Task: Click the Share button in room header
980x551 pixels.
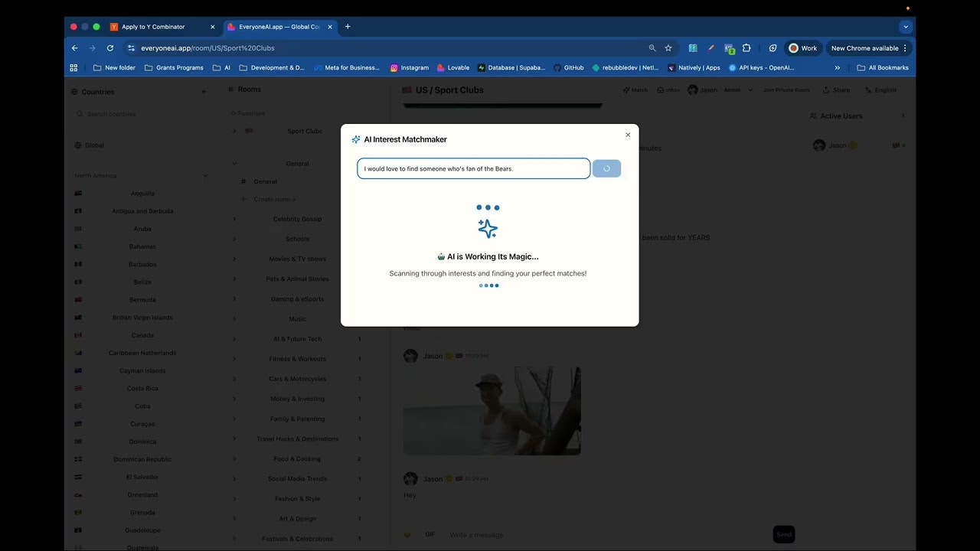Action: click(836, 90)
